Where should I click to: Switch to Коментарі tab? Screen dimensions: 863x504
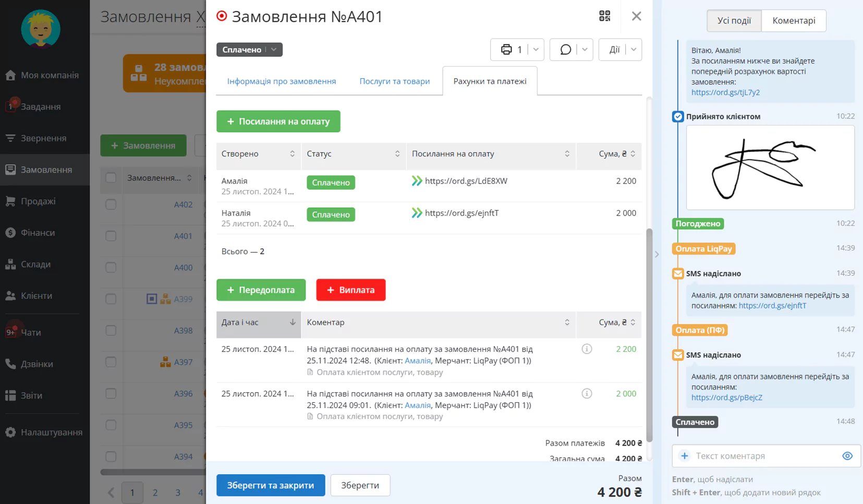(794, 20)
